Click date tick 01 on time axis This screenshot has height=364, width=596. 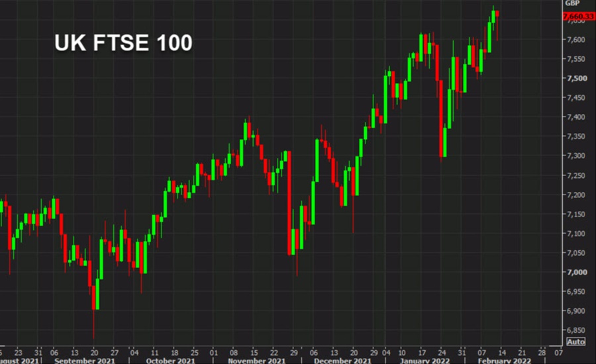coord(214,353)
